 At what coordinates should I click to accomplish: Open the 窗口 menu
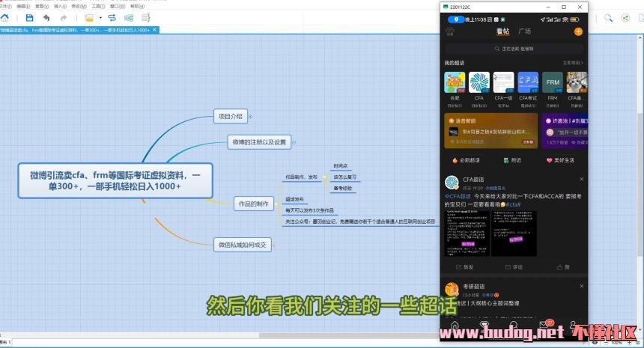coord(118,6)
